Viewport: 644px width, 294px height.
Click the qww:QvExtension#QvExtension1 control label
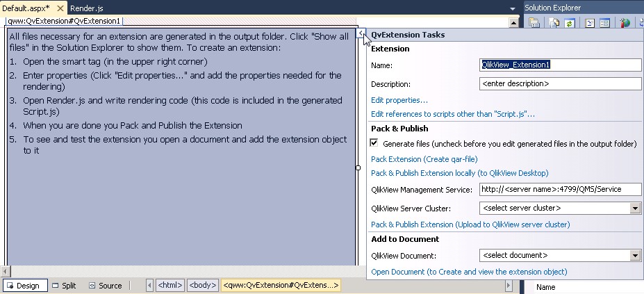pyautogui.click(x=64, y=22)
